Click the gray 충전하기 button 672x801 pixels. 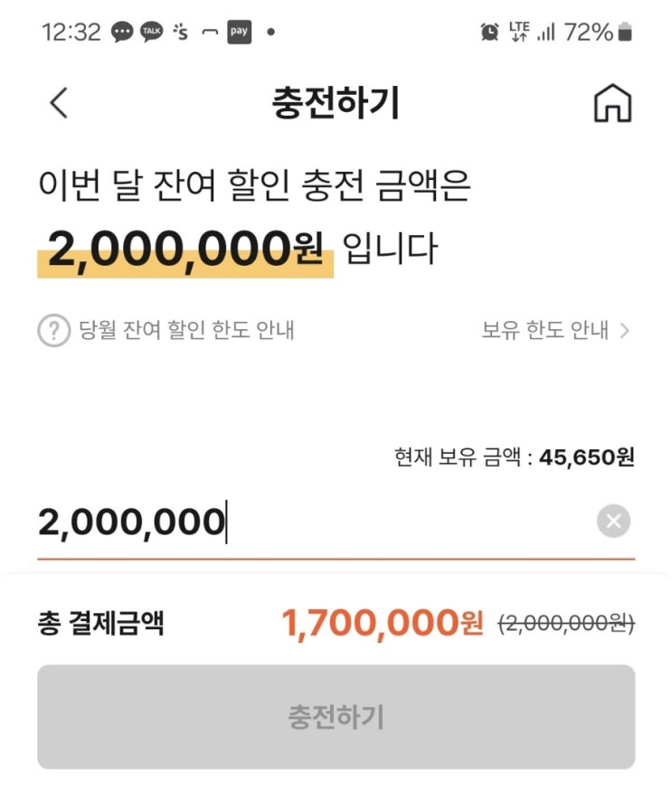336,717
